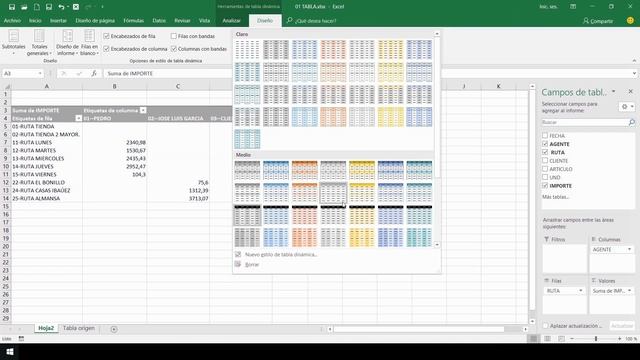Click the Save icon in the quick access toolbar
The image size is (640, 360).
[11, 7]
